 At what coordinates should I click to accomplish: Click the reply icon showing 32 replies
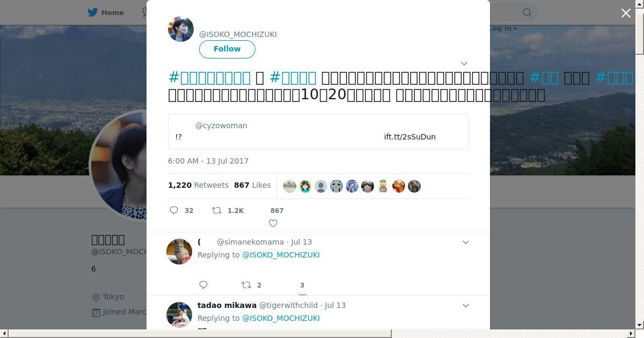pyautogui.click(x=174, y=210)
